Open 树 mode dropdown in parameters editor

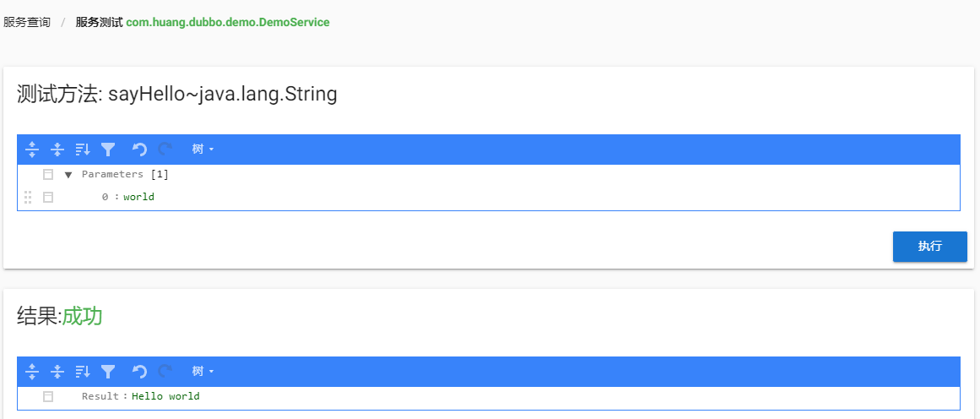(203, 150)
